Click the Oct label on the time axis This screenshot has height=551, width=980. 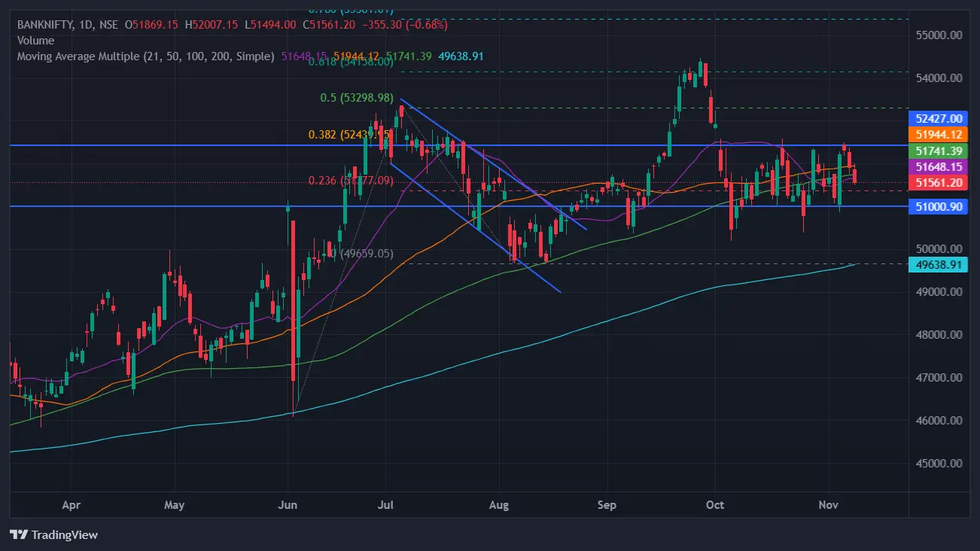[x=715, y=505]
